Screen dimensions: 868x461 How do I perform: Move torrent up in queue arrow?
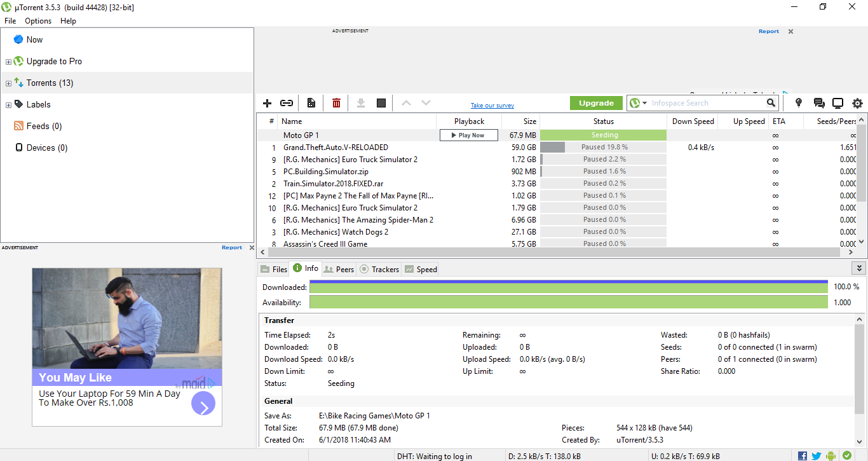pyautogui.click(x=407, y=103)
